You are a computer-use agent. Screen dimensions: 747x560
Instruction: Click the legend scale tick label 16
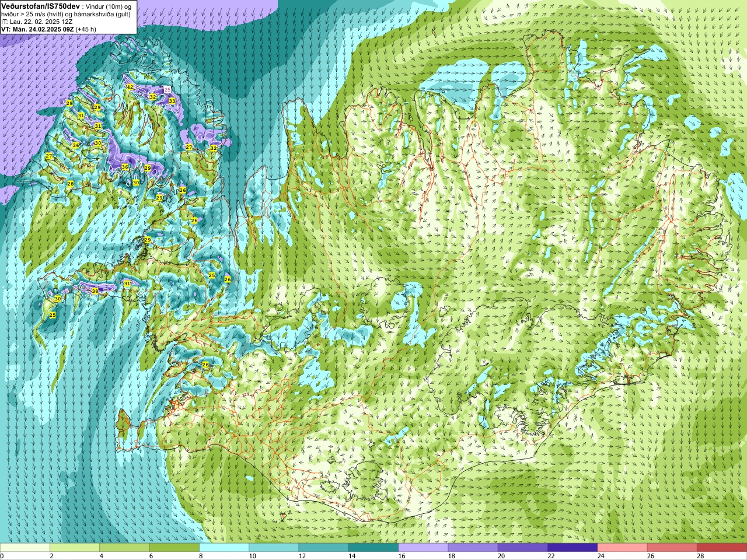pyautogui.click(x=402, y=556)
